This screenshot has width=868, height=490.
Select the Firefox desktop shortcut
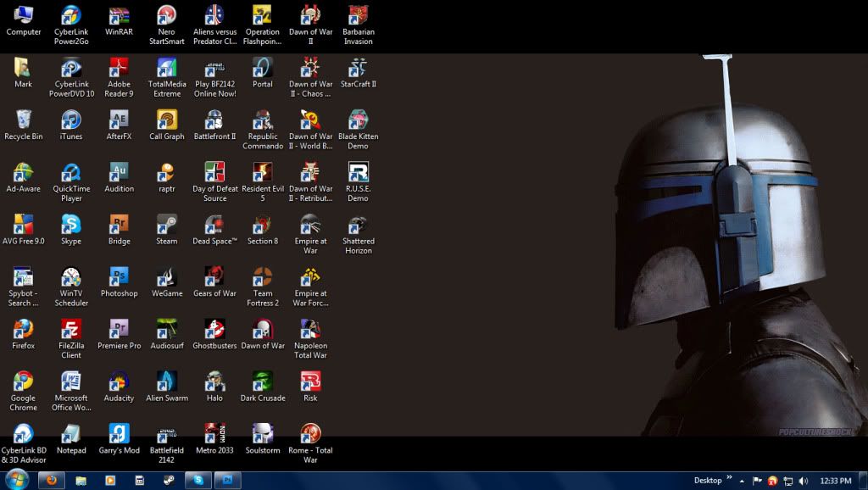click(x=23, y=334)
